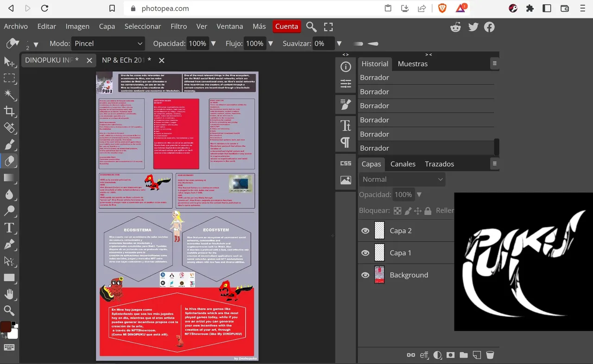Select the Magic Wand tool
The height and width of the screenshot is (364, 593).
tap(9, 94)
